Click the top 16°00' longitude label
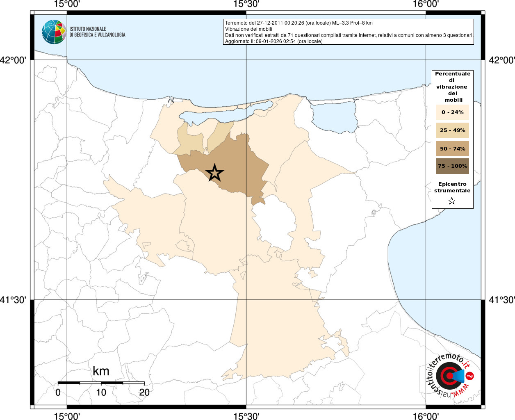515x420 pixels. (426, 4)
